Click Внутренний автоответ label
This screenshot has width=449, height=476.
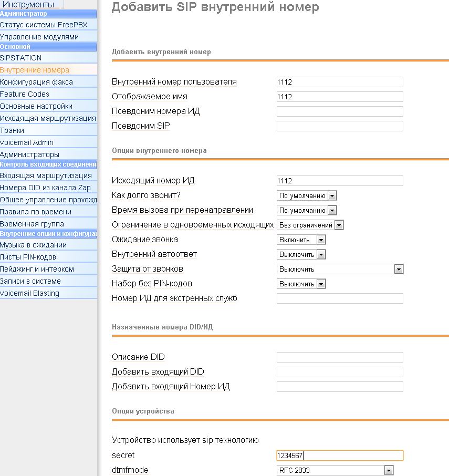154,254
